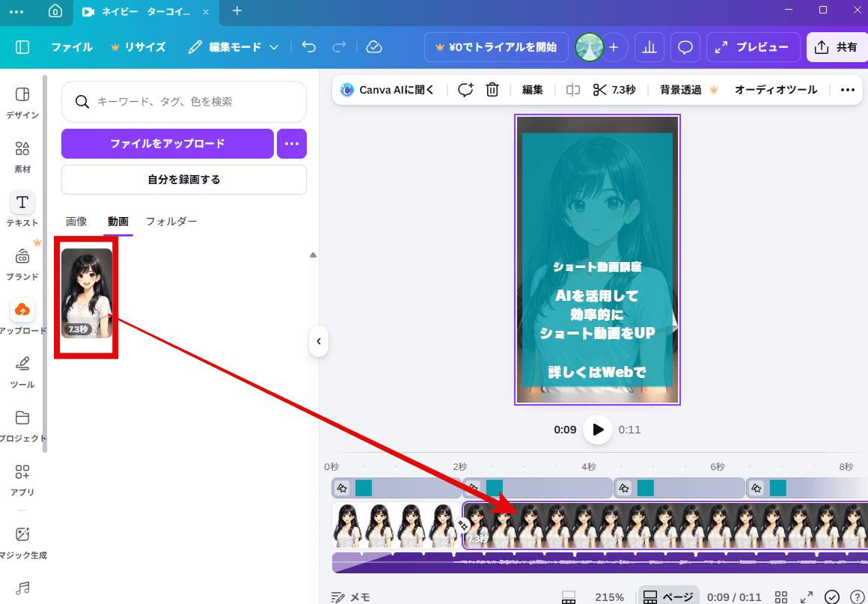Click the trash icon to delete clip
Screen dimensions: 868x604
(x=492, y=89)
